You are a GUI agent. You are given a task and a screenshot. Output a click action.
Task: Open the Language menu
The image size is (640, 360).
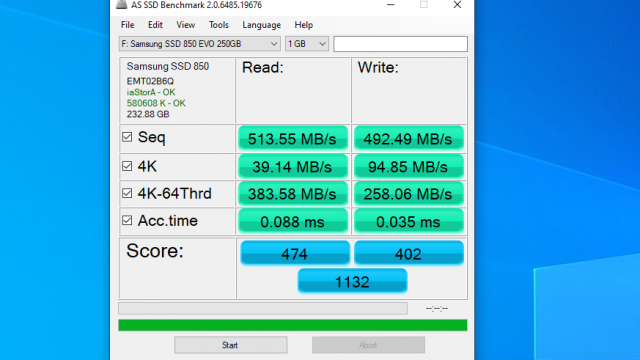tap(261, 25)
